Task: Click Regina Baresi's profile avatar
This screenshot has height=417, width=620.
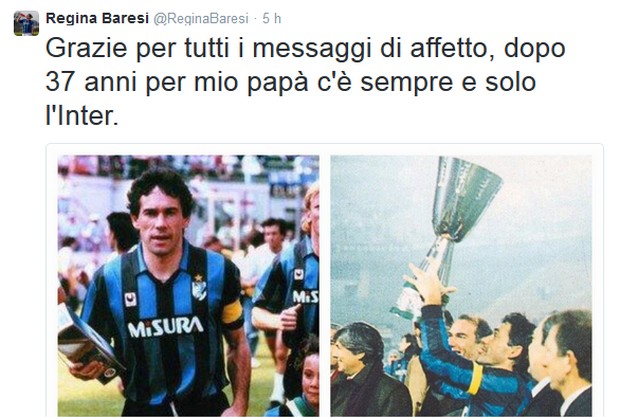Action: click(26, 23)
